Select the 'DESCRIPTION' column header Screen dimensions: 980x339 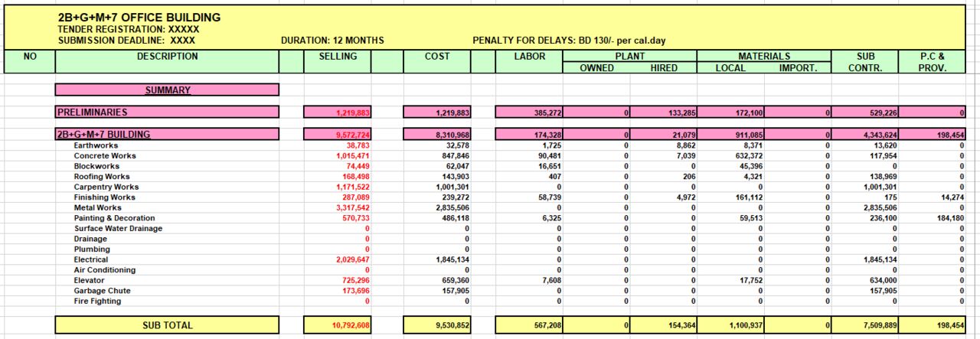point(167,61)
